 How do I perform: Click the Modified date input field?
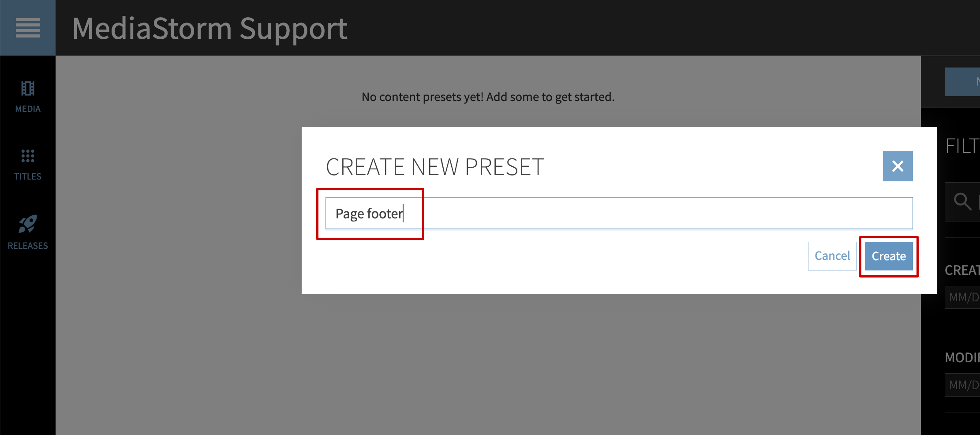coord(964,385)
